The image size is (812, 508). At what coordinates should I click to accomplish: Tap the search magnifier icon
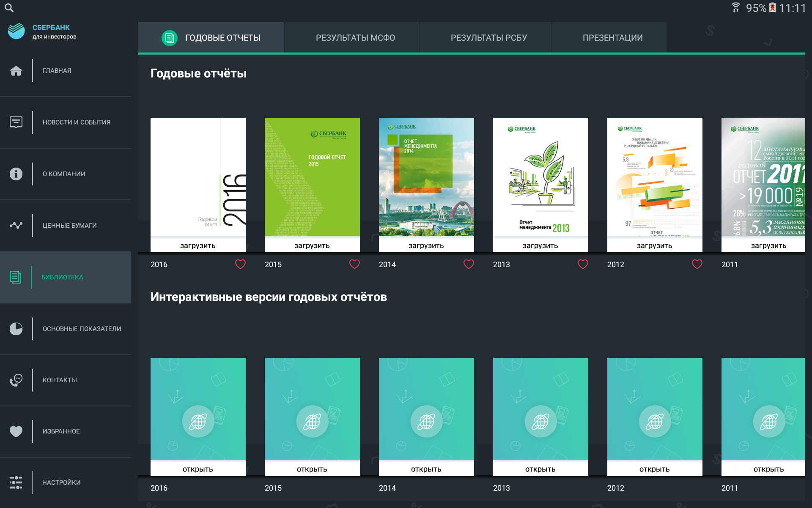pyautogui.click(x=9, y=8)
